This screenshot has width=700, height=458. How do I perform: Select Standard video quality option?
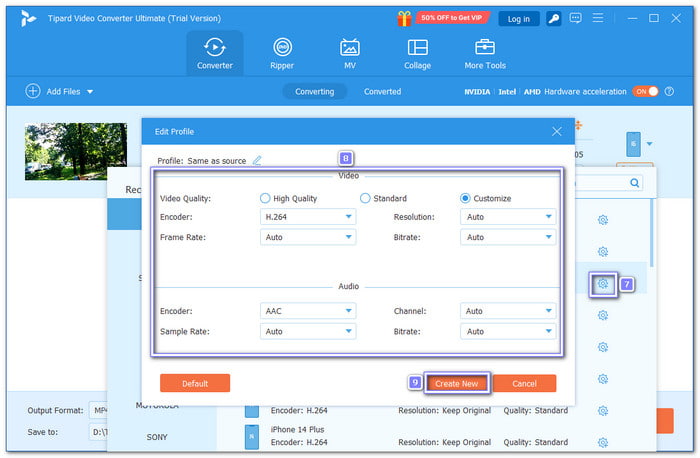366,198
